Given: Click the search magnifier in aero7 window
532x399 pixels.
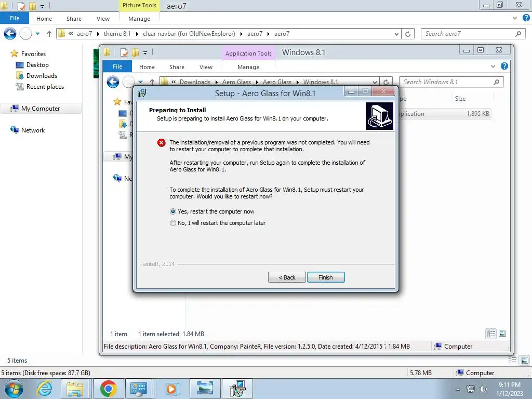Looking at the screenshot, I should [x=518, y=34].
